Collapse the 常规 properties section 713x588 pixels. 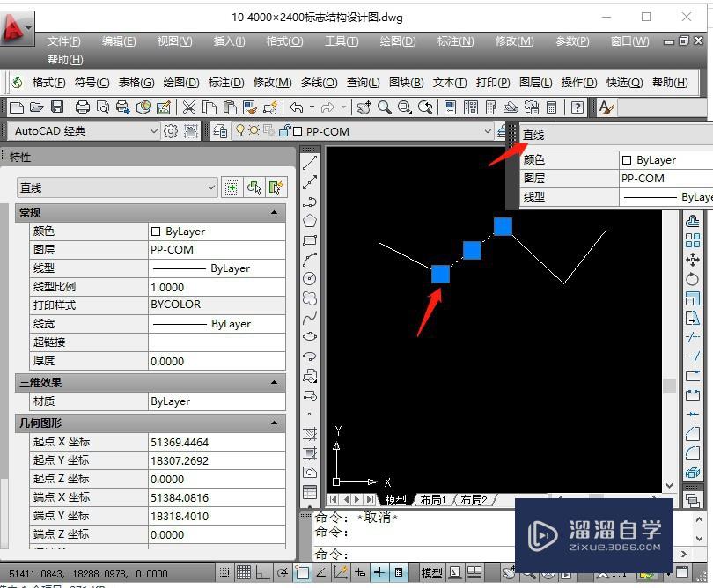[274, 213]
